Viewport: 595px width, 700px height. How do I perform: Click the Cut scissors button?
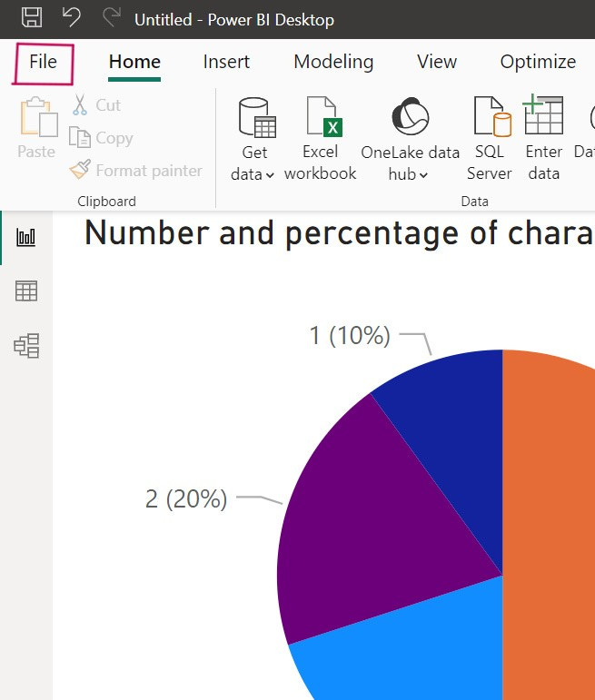pos(96,105)
